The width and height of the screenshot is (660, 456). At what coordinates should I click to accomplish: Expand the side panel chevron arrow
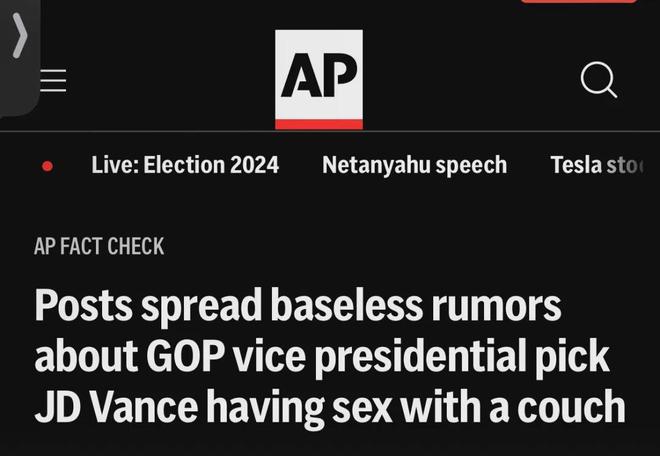(20, 35)
